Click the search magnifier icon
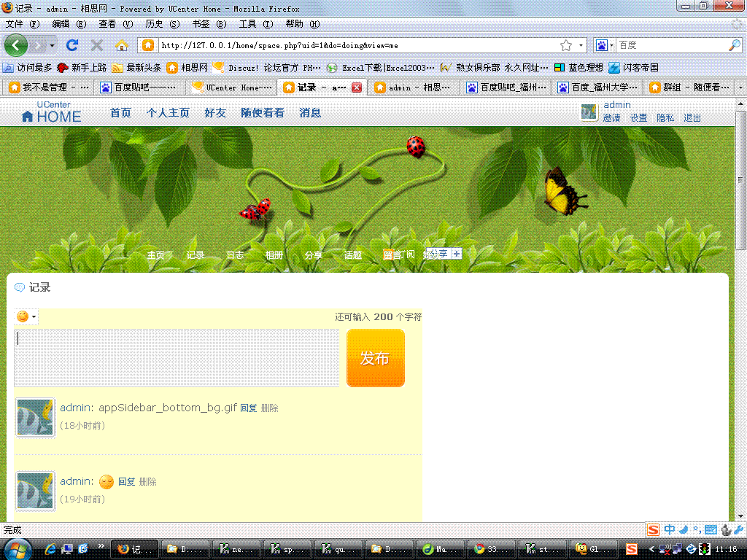The height and width of the screenshot is (560, 747). (x=735, y=45)
